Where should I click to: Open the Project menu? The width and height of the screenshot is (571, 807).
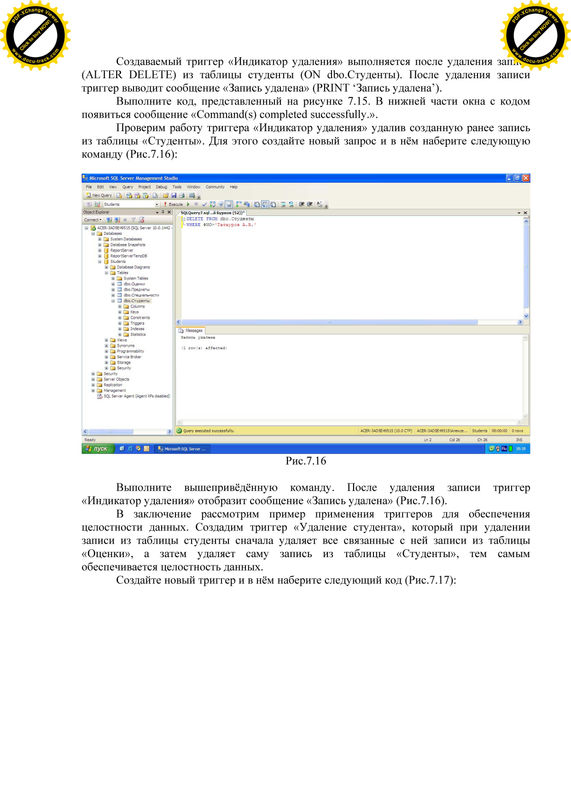(x=145, y=187)
